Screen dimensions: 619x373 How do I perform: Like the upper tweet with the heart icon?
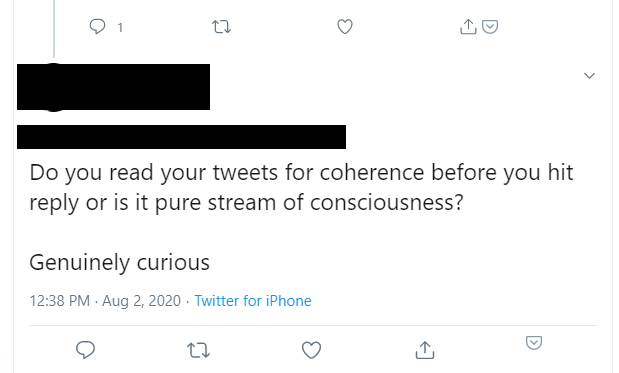pyautogui.click(x=345, y=27)
